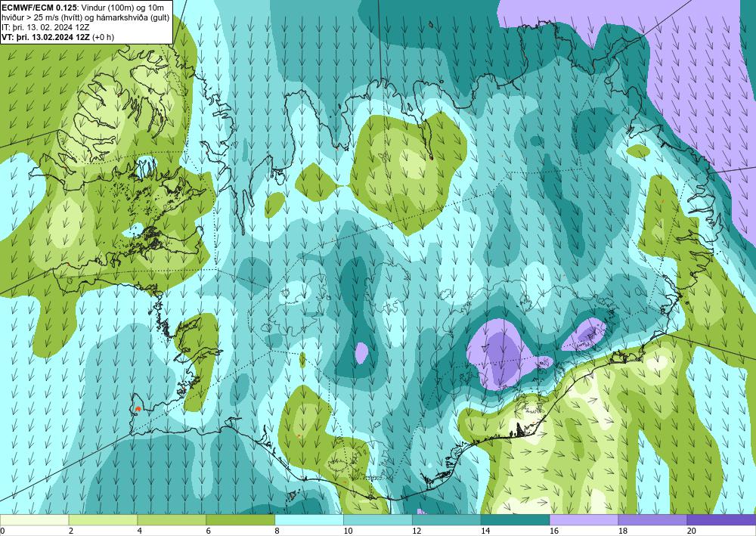This screenshot has height=536, width=756.
Task: Click the scale label "8"
Action: tap(277, 531)
